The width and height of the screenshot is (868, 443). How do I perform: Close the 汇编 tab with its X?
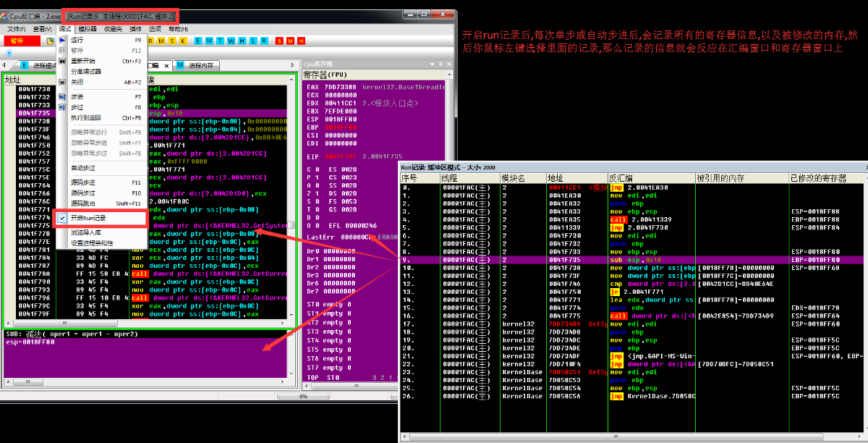click(166, 66)
